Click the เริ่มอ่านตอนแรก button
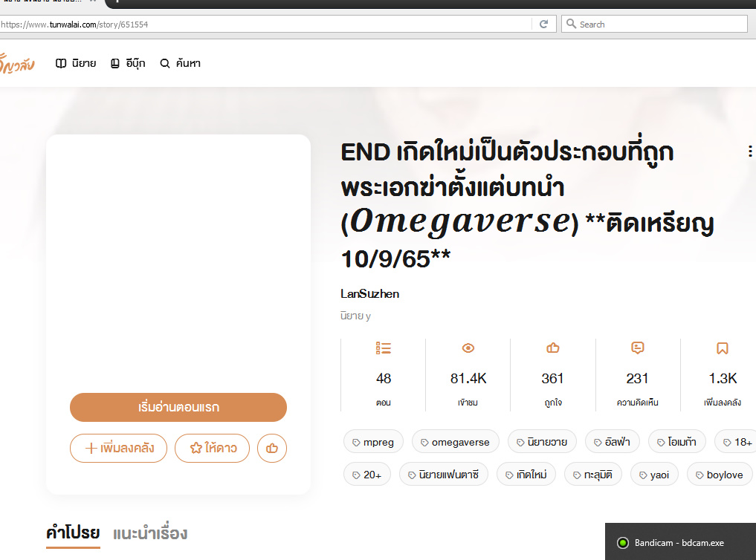This screenshot has height=560, width=756. pos(178,407)
